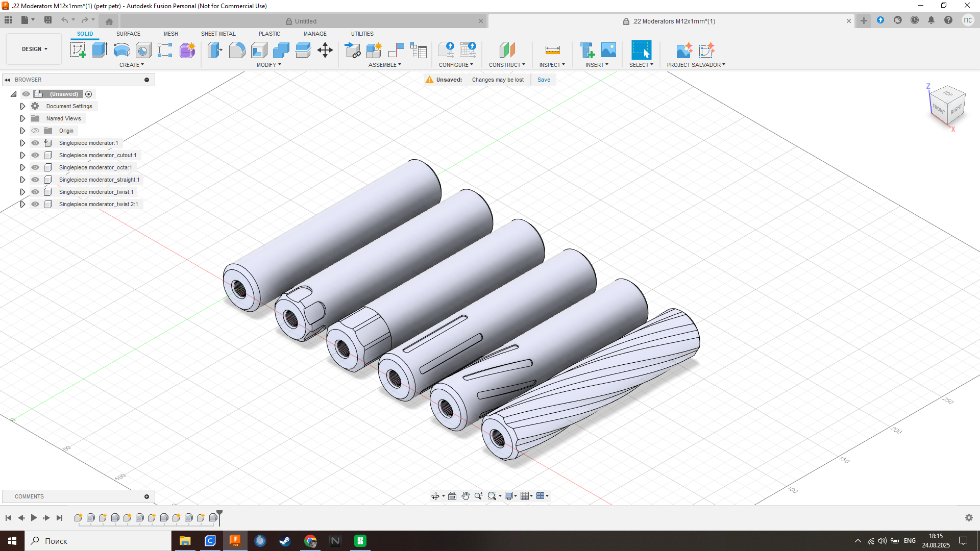This screenshot has width=980, height=551.
Task: Select the Fillet tool
Action: click(x=237, y=50)
